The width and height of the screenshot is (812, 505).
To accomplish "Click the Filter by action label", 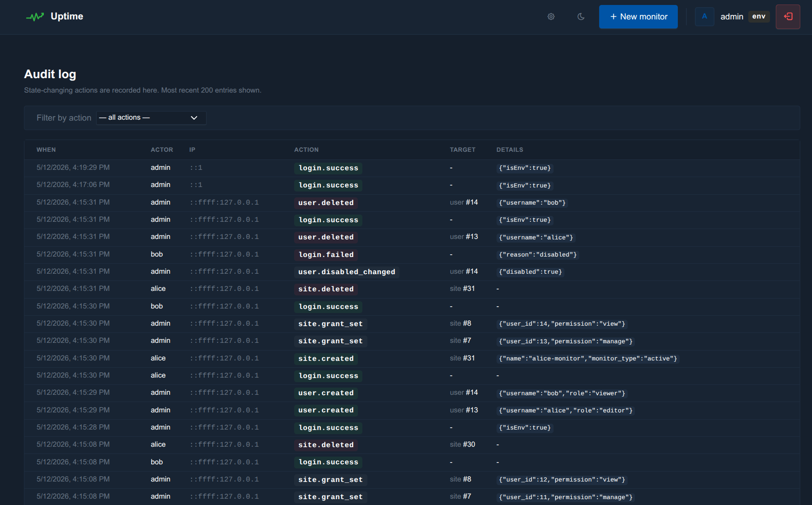I will click(64, 118).
